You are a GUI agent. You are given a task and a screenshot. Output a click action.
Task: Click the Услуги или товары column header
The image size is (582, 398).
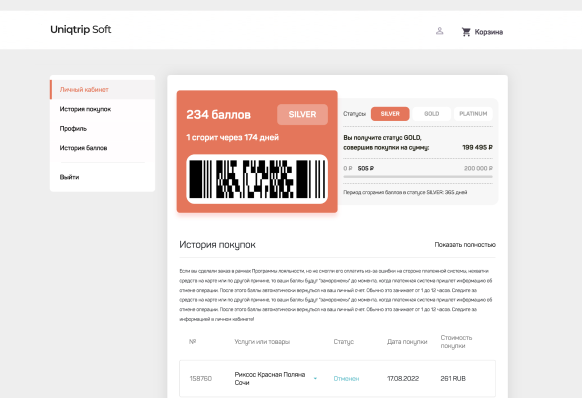(262, 342)
